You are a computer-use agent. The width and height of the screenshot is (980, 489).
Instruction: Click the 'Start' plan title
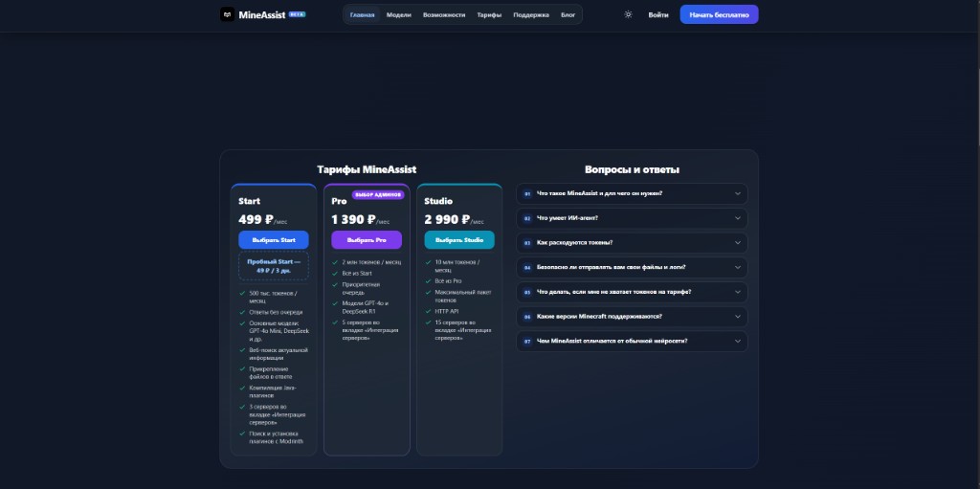(250, 201)
